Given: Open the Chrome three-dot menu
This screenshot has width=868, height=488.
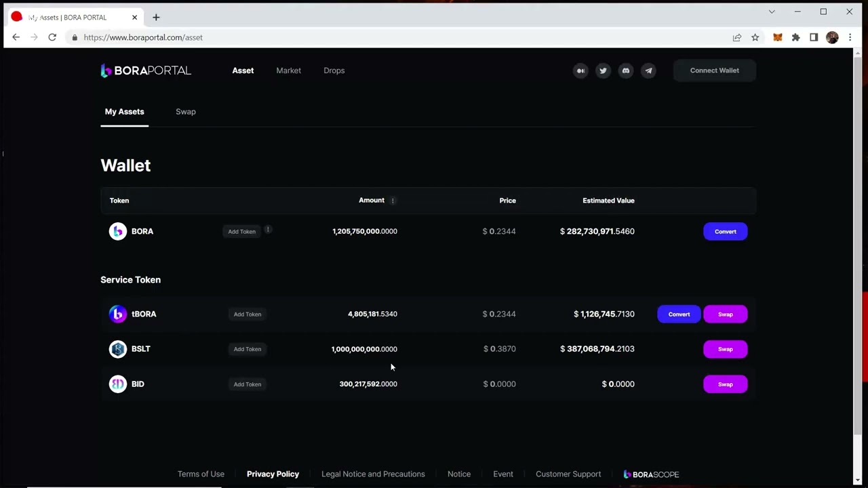Looking at the screenshot, I should [x=850, y=37].
